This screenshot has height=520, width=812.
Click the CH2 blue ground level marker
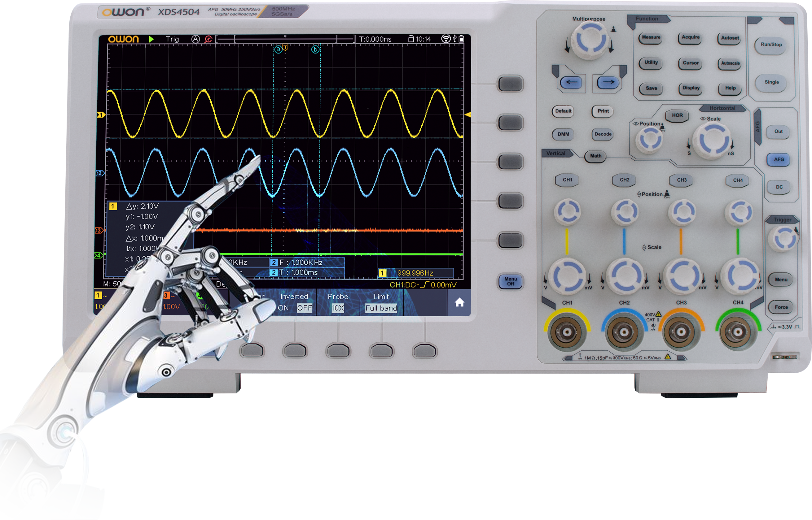tap(100, 173)
